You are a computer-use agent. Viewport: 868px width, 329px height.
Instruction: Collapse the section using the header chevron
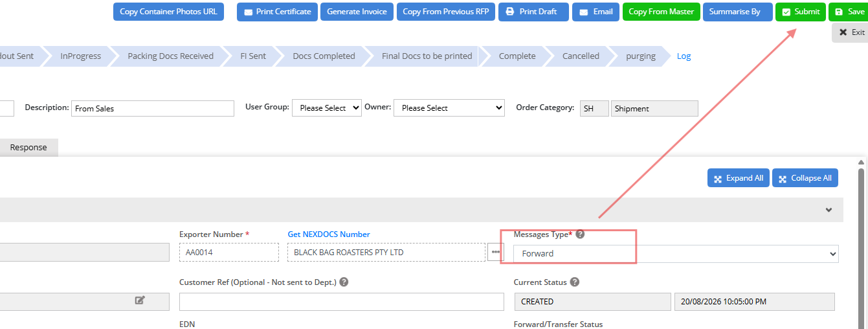829,210
